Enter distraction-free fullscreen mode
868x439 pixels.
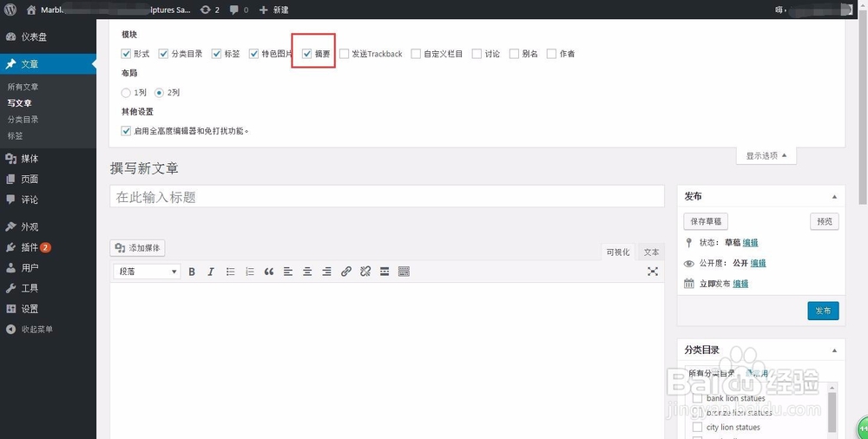click(x=653, y=272)
